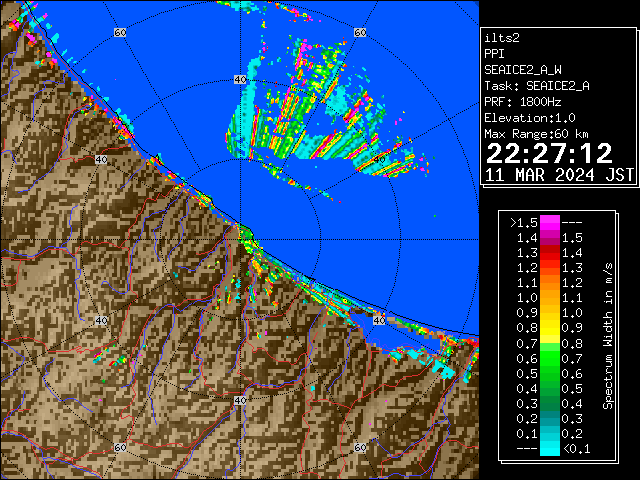This screenshot has width=640, height=480.
Task: Click the '40' range label directly north of the radar
Action: tap(240, 80)
